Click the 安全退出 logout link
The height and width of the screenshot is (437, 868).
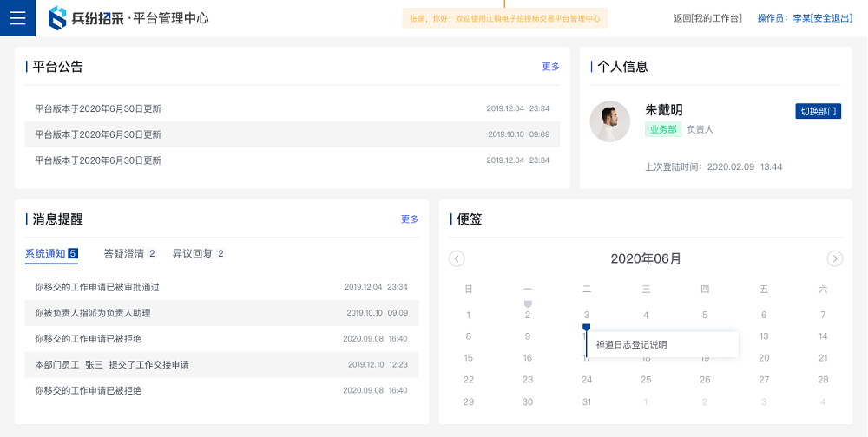[831, 18]
